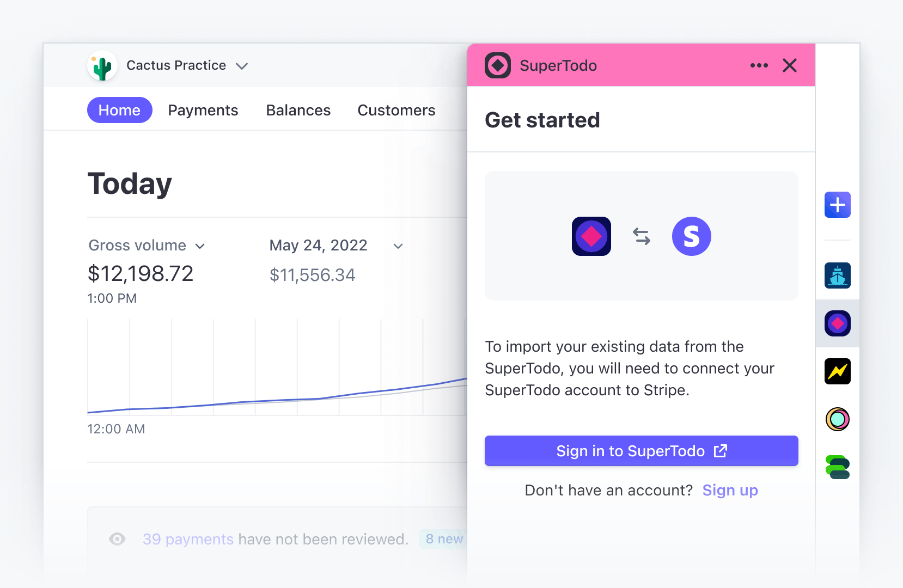Open the green stacked-pills app icon
903x588 pixels.
[837, 467]
